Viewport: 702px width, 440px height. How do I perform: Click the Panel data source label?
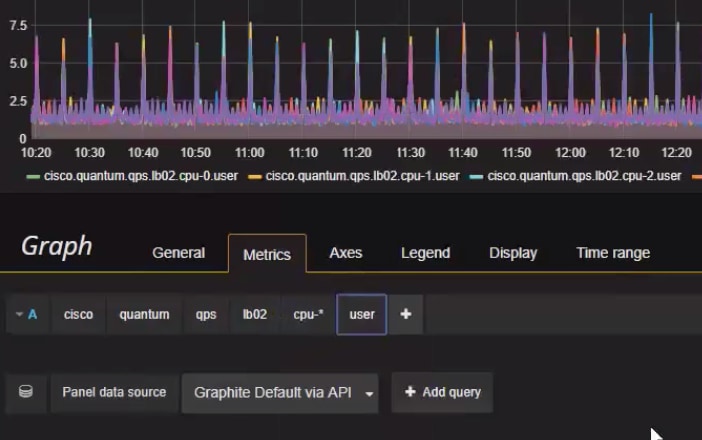click(114, 392)
